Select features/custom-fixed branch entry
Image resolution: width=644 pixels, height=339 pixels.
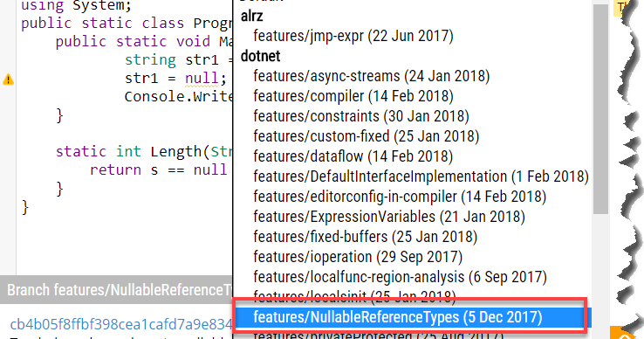coord(366,136)
